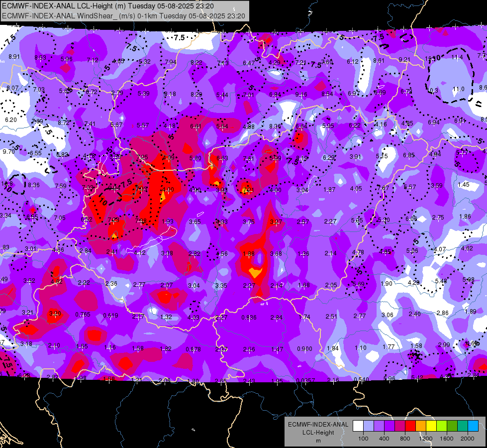
Task: Click the wind shear value '9.21'
Action: [404, 59]
